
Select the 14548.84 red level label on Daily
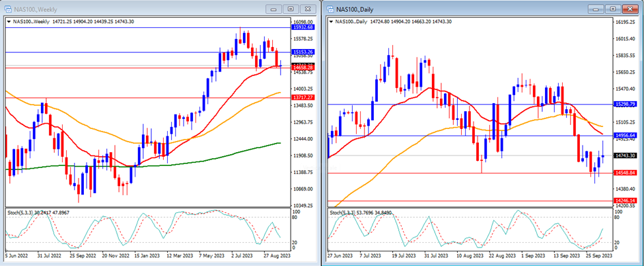coord(626,173)
